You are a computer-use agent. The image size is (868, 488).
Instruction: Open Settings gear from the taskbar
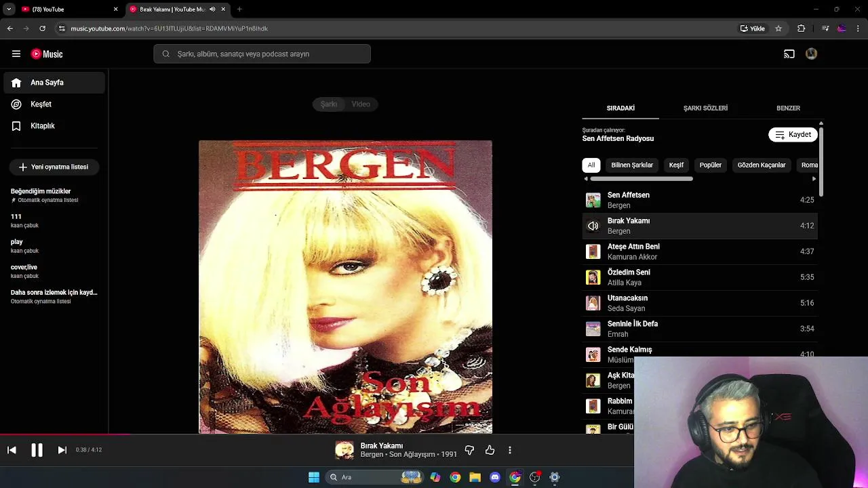point(555,477)
